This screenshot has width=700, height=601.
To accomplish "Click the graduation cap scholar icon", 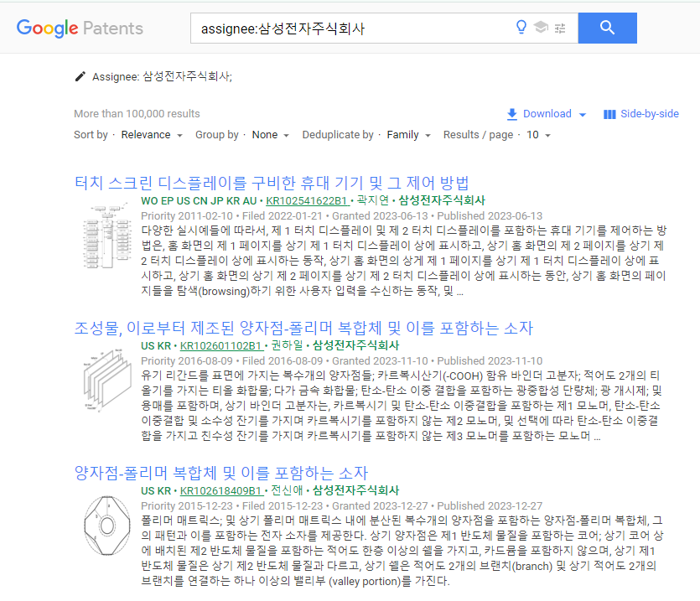I will click(x=541, y=27).
